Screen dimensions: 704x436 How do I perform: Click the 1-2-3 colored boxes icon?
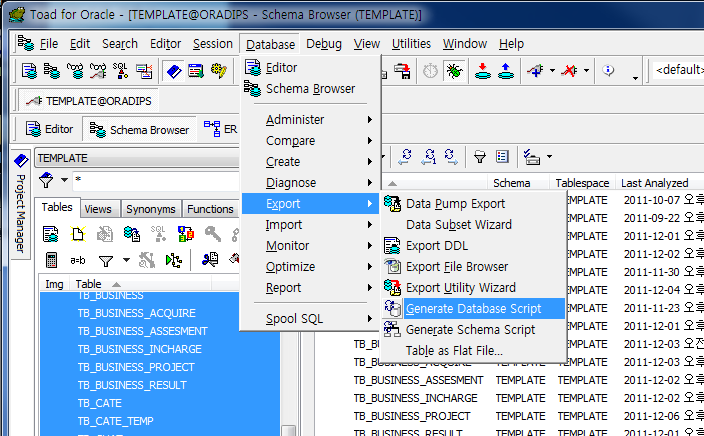pos(185,234)
